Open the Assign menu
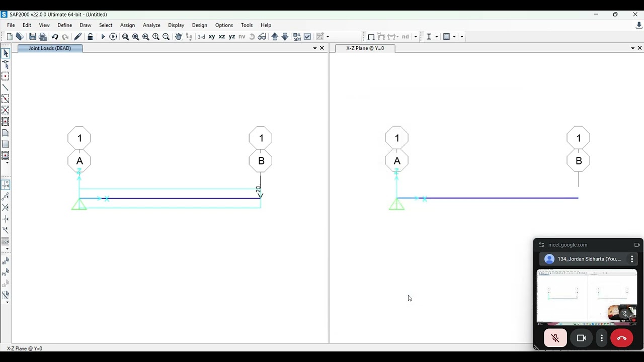Viewport: 644px width, 362px height. [127, 25]
